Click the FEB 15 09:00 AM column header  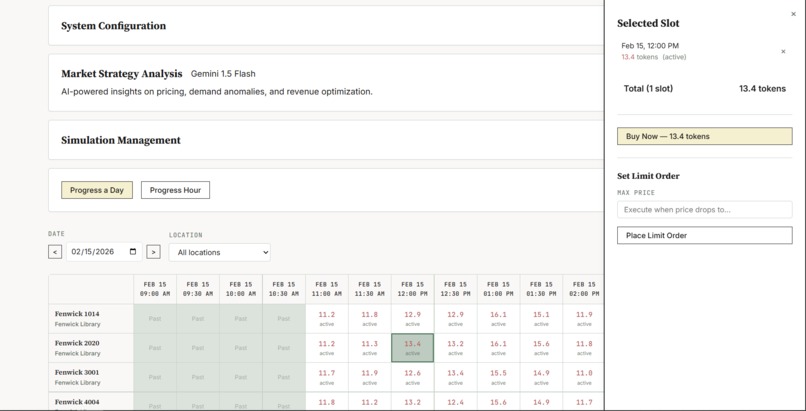(x=155, y=289)
